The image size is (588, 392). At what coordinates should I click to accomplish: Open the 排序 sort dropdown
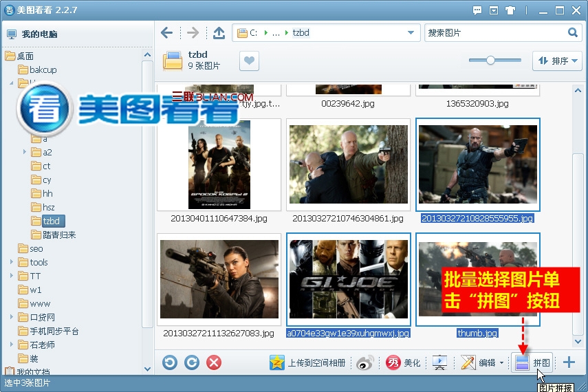click(557, 61)
